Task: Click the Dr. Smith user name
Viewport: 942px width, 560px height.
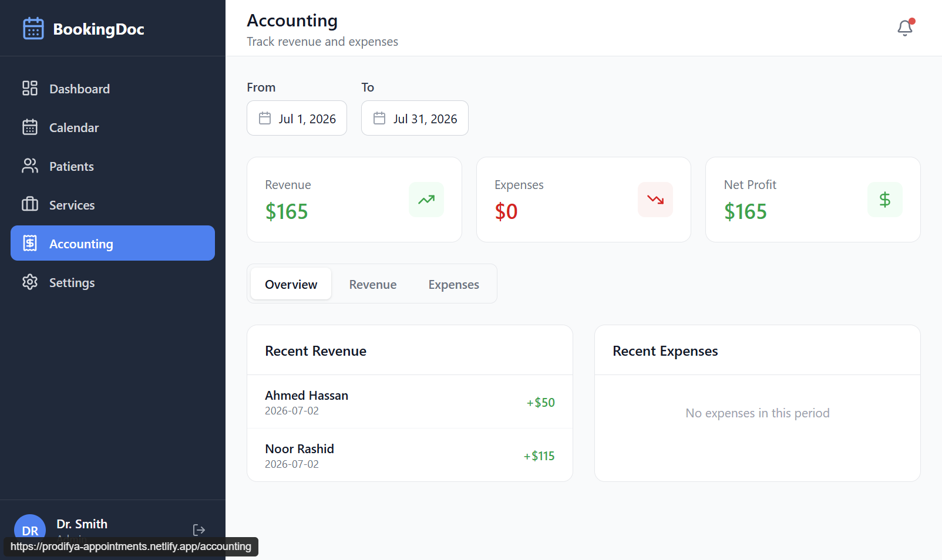Action: point(82,524)
